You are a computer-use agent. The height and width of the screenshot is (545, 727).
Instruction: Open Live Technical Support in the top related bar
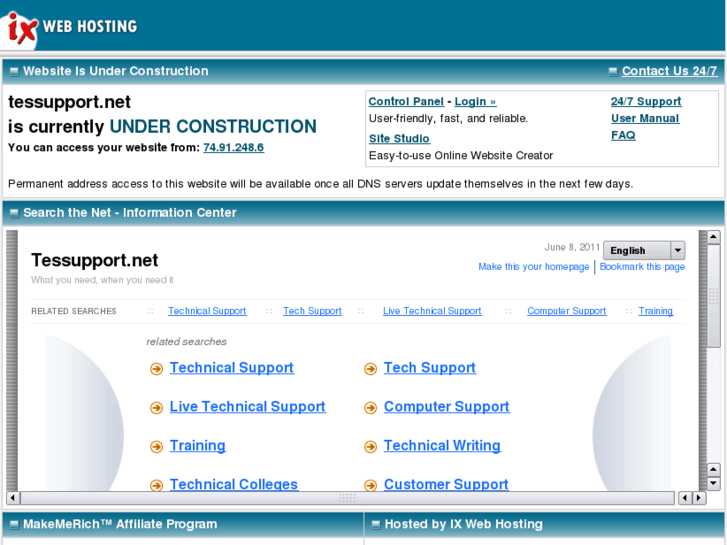click(x=432, y=311)
